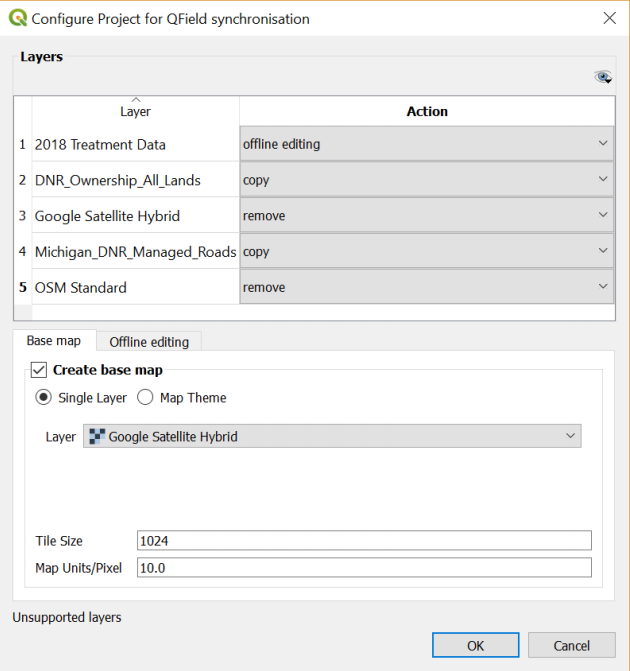Switch to the Offline editing tab
This screenshot has width=630, height=671.
149,342
